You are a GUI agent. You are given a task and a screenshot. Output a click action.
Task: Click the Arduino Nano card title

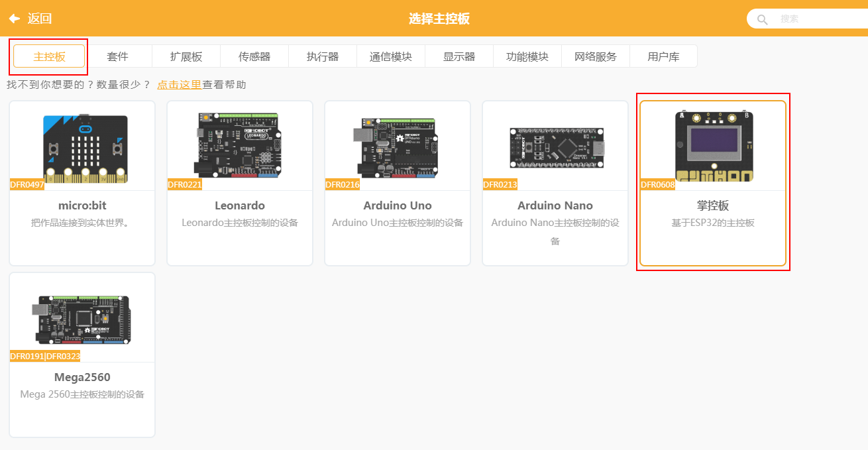(x=555, y=205)
